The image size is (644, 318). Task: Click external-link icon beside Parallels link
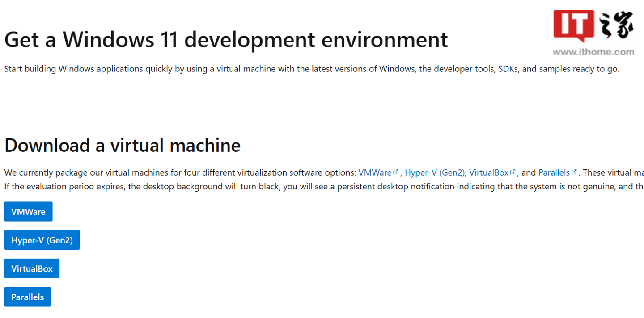[574, 172]
